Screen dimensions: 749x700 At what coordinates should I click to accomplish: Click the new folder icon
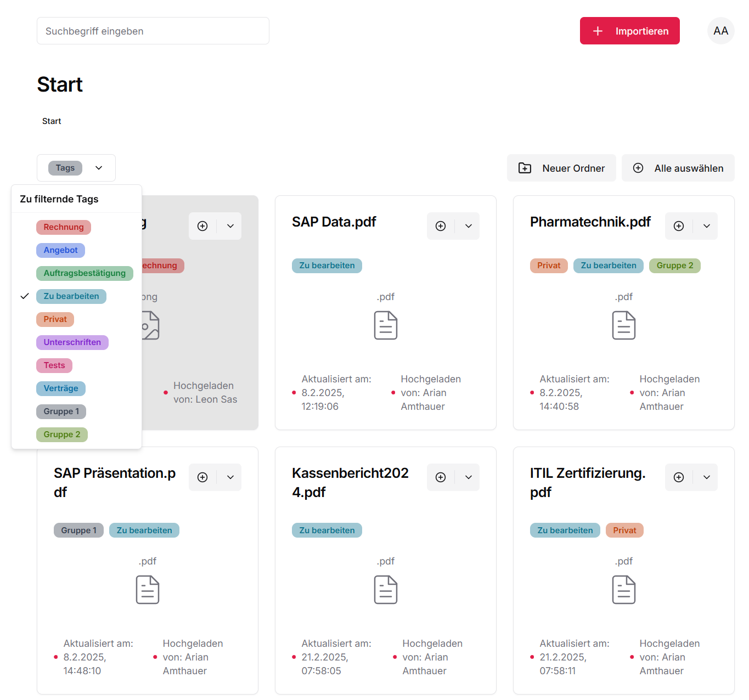[x=525, y=168]
